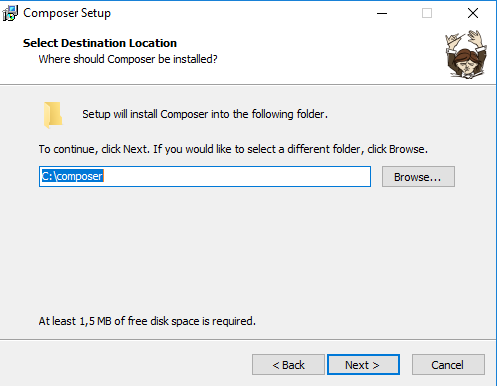Click the yellow folder icon

point(53,115)
